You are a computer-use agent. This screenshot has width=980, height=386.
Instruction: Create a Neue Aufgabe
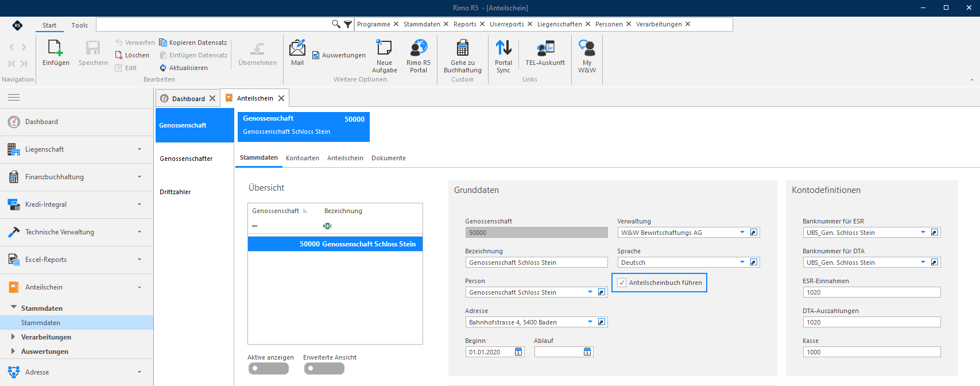pyautogui.click(x=384, y=48)
